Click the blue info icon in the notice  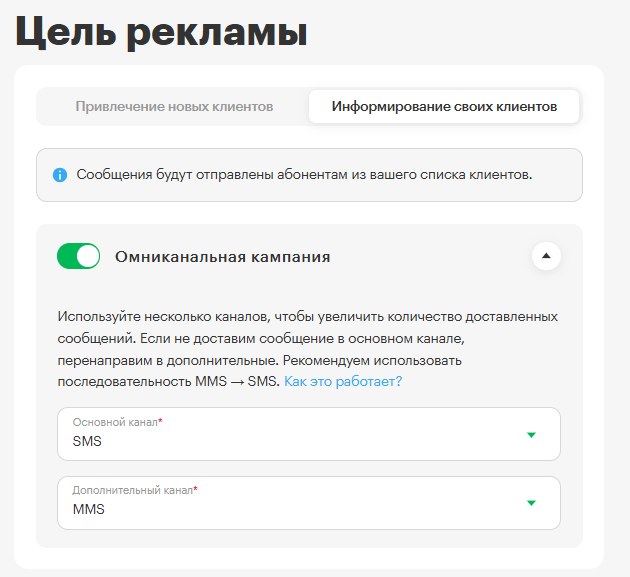(60, 175)
